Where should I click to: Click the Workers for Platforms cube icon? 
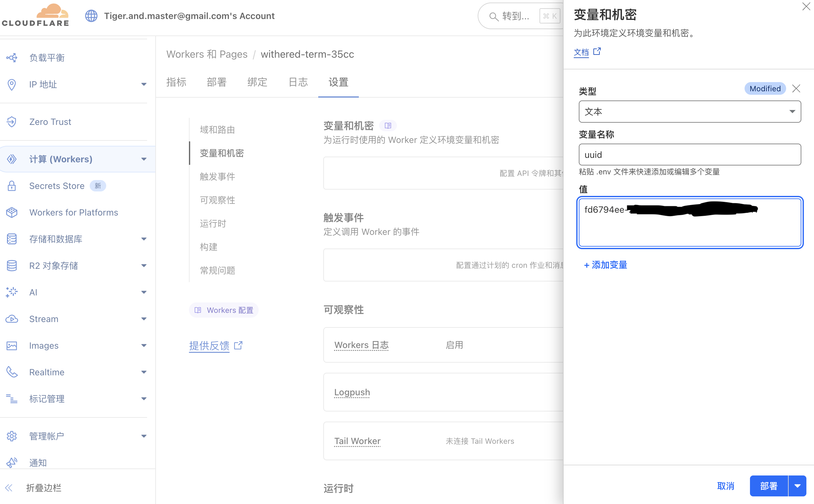tap(12, 212)
